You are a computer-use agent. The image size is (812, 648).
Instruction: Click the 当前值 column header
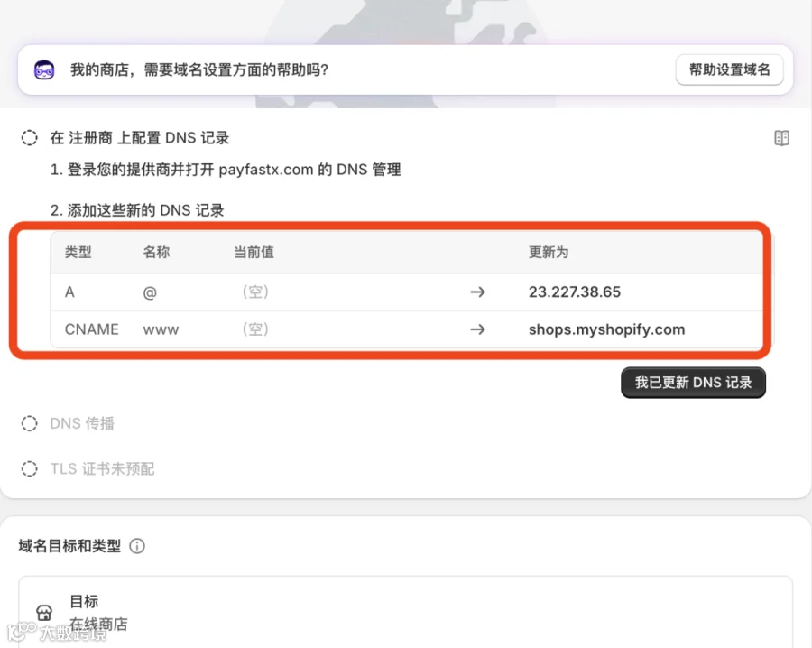pyautogui.click(x=254, y=253)
